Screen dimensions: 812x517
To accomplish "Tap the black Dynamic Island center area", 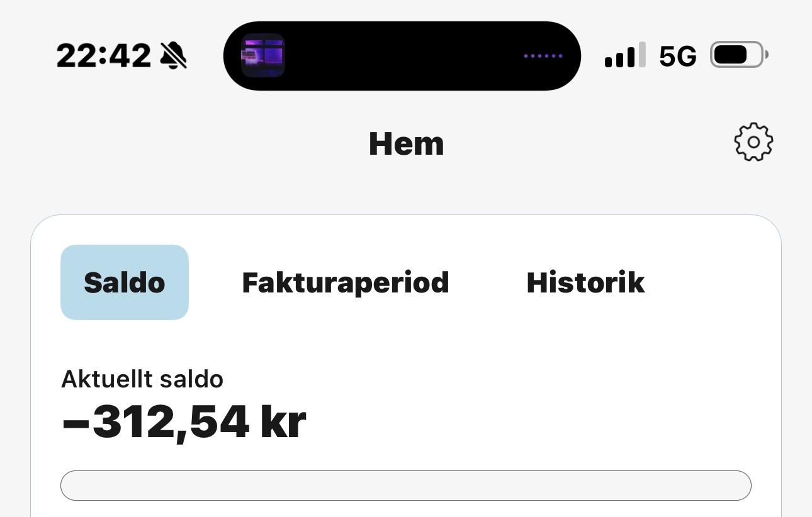I will tap(403, 56).
